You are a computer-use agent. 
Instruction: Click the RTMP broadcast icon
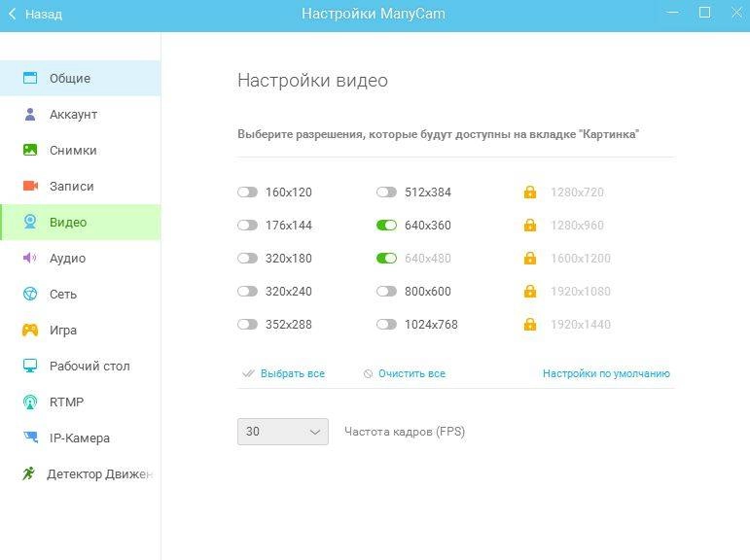point(30,402)
